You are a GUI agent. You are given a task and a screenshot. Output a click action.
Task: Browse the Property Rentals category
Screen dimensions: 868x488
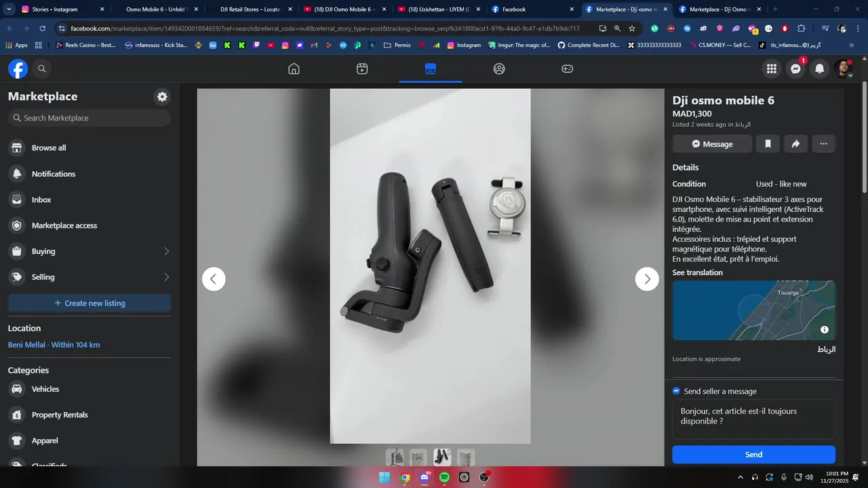90,415
